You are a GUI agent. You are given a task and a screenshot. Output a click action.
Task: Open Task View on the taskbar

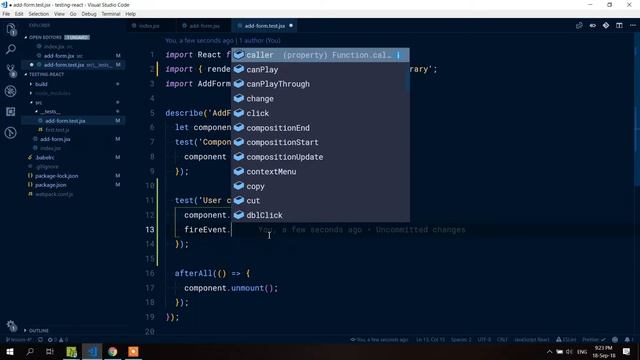(50, 351)
